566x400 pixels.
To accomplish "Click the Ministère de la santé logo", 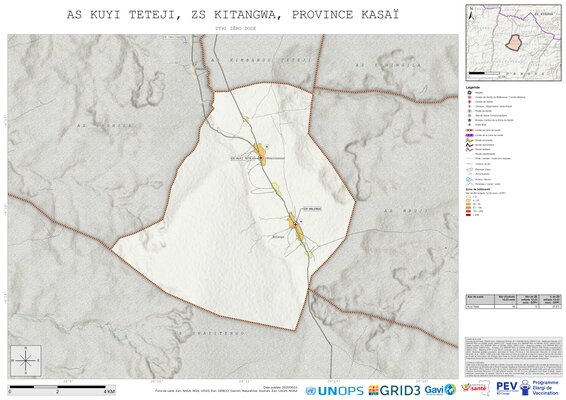I will click(475, 389).
